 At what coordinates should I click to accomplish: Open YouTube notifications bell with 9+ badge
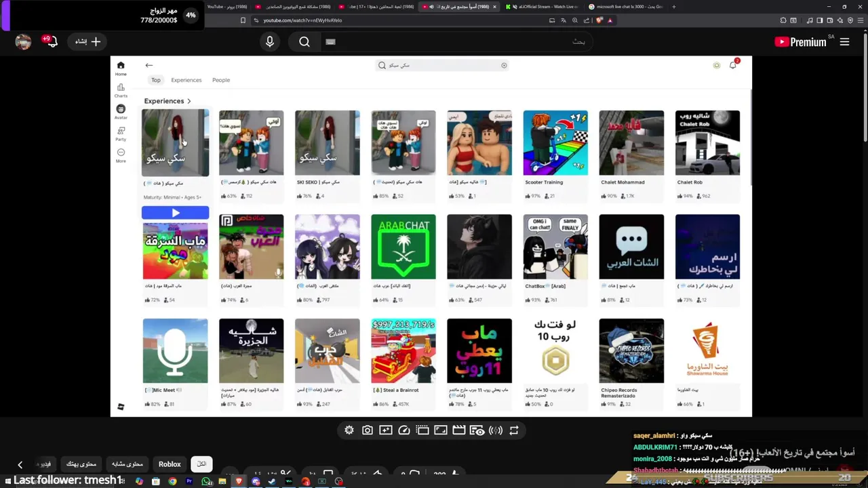point(52,42)
